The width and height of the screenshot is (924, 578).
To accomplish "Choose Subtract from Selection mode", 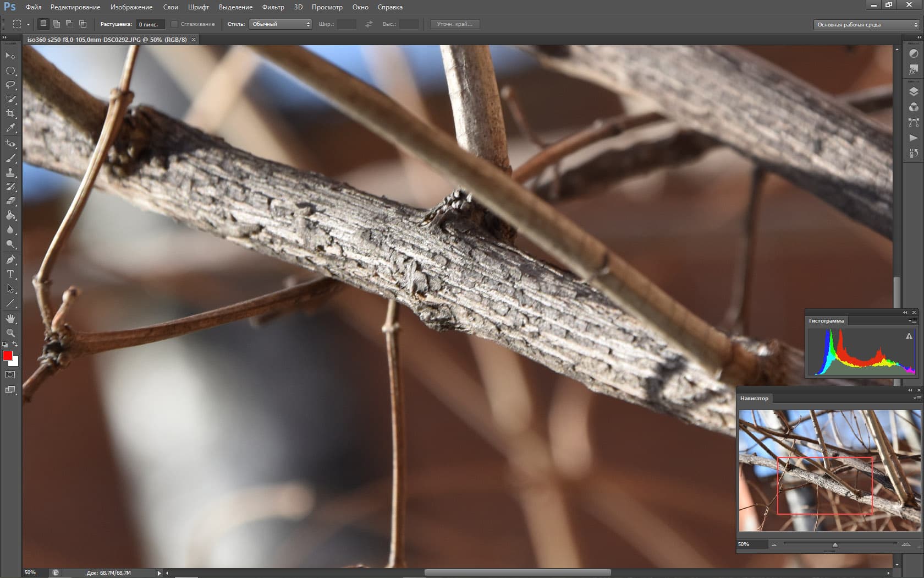I will (x=69, y=24).
